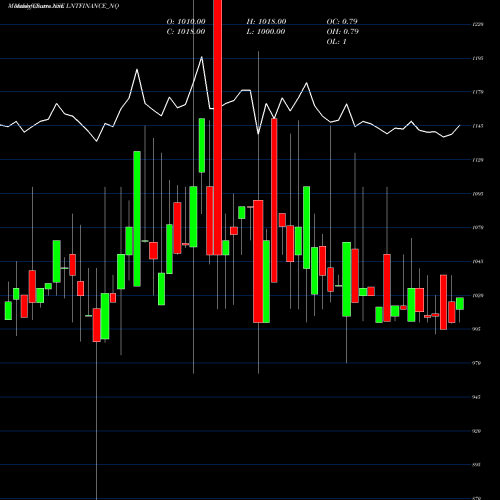Click the 1095 price axis label
Screen dimensions: 500x500
(478, 194)
